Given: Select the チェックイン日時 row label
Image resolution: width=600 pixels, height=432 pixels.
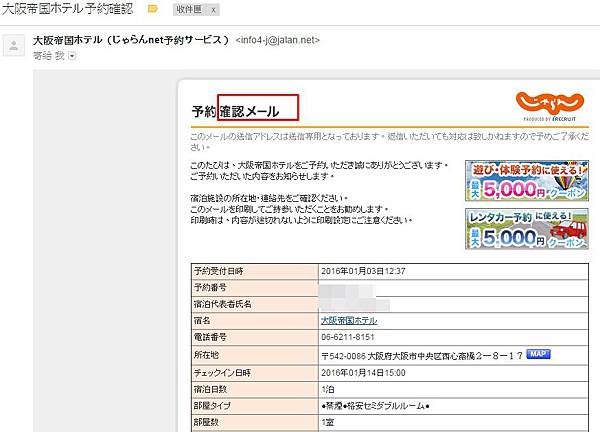Looking at the screenshot, I should (x=222, y=372).
